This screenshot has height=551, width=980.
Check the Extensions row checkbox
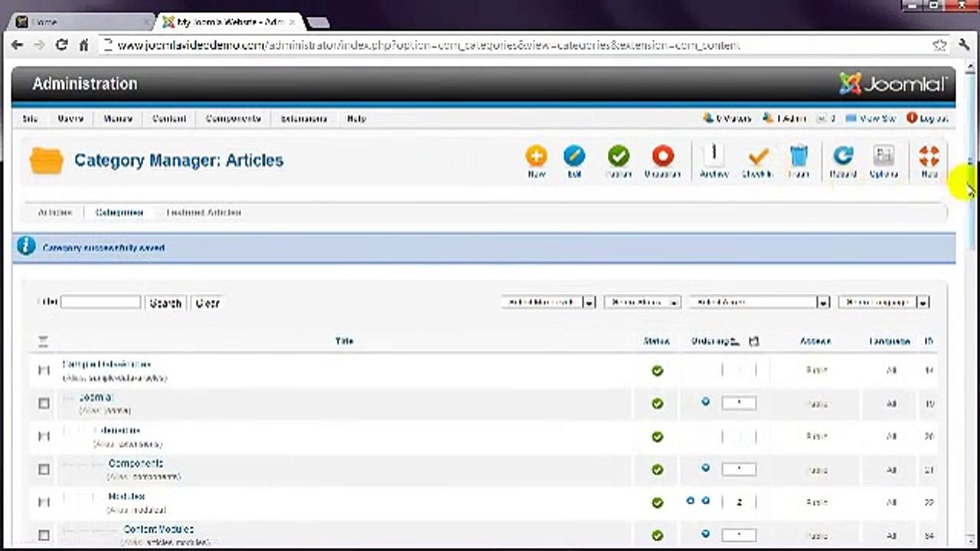coord(44,436)
